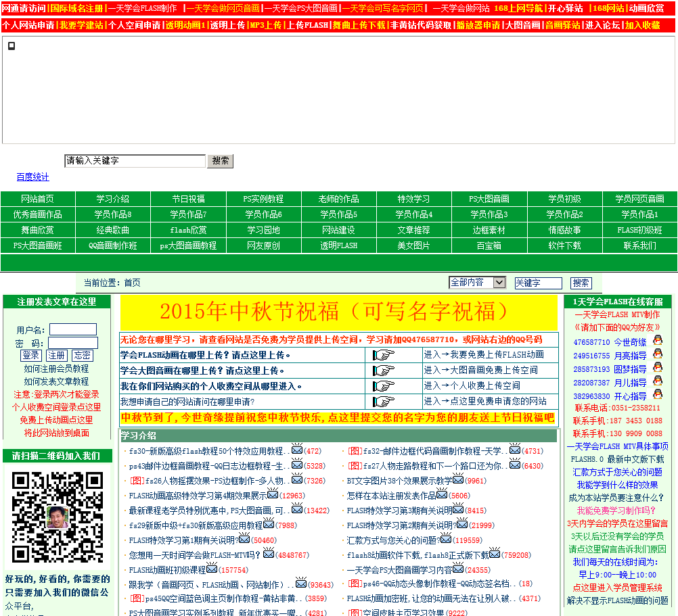Click hand pointer icon beside 大图音画 upload row
Image resolution: width=678 pixels, height=616 pixels.
tap(384, 371)
